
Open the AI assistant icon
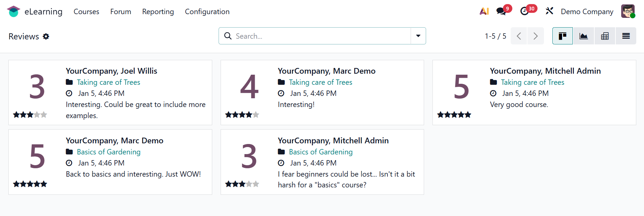(484, 11)
